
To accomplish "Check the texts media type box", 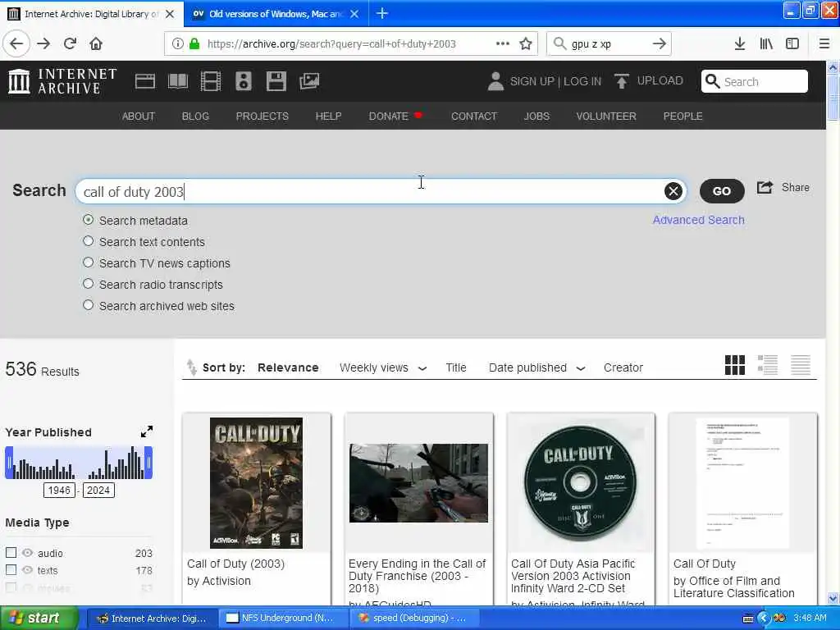I will pyautogui.click(x=11, y=569).
